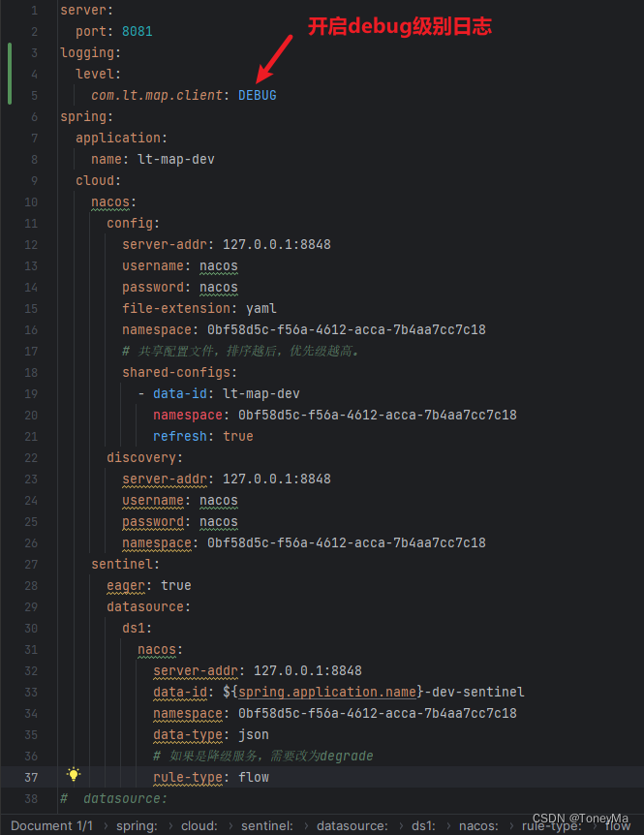Click the 'sentinel:' breadcrumb in status bar
Image resolution: width=644 pixels, height=835 pixels.
(266, 825)
